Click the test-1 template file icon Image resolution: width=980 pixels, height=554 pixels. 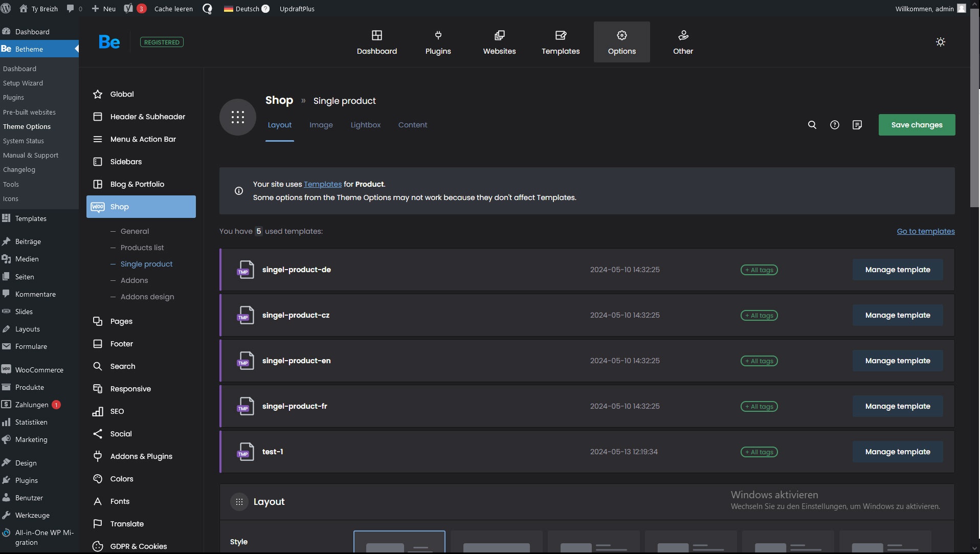click(245, 452)
